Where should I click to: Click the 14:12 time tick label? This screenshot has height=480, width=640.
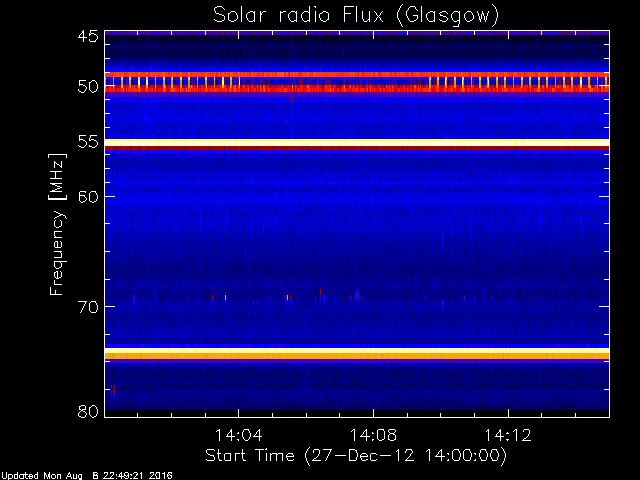[508, 435]
